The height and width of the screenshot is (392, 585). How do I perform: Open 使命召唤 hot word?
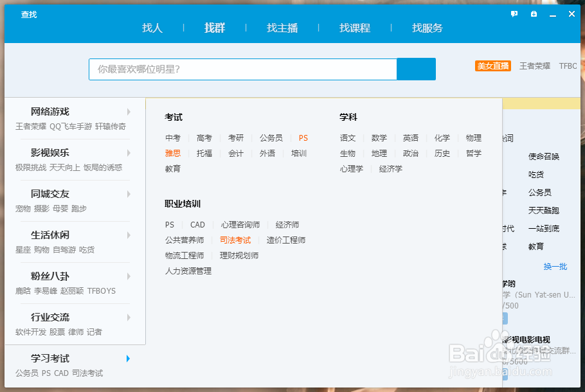[544, 156]
